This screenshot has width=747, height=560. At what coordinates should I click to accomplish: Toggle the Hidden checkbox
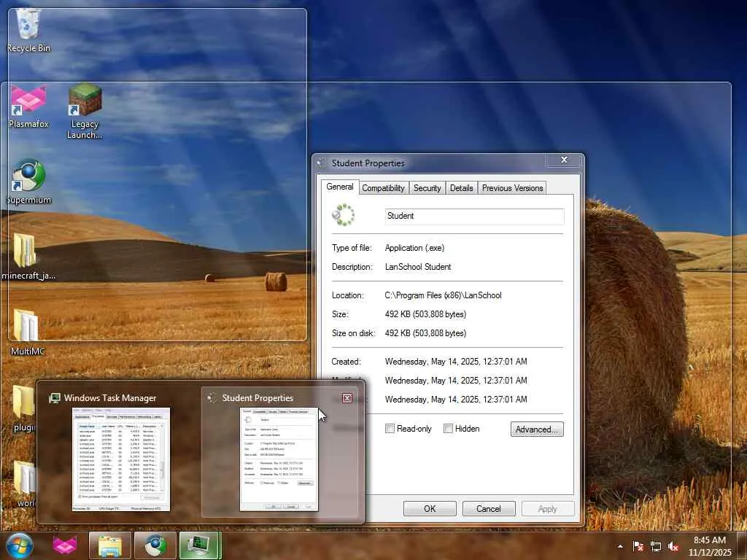coord(448,429)
